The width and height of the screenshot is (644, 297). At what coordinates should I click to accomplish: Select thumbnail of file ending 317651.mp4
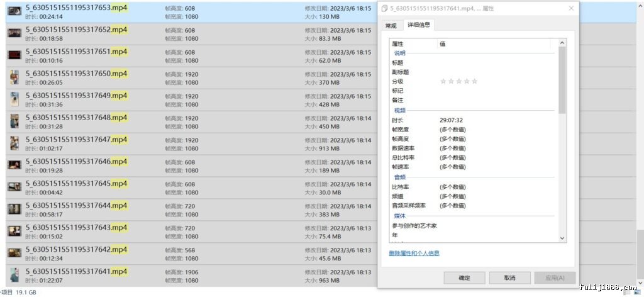(14, 55)
